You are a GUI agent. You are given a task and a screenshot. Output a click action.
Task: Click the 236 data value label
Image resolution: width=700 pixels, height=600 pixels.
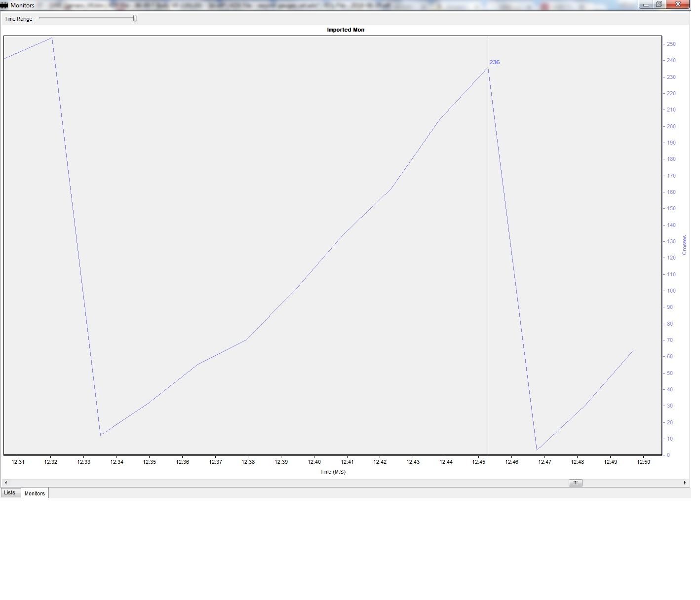pyautogui.click(x=494, y=62)
